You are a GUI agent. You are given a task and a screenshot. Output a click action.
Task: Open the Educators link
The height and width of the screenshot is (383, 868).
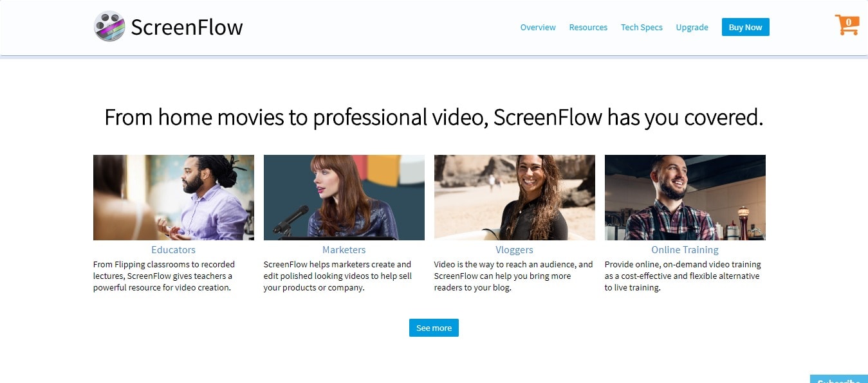173,250
